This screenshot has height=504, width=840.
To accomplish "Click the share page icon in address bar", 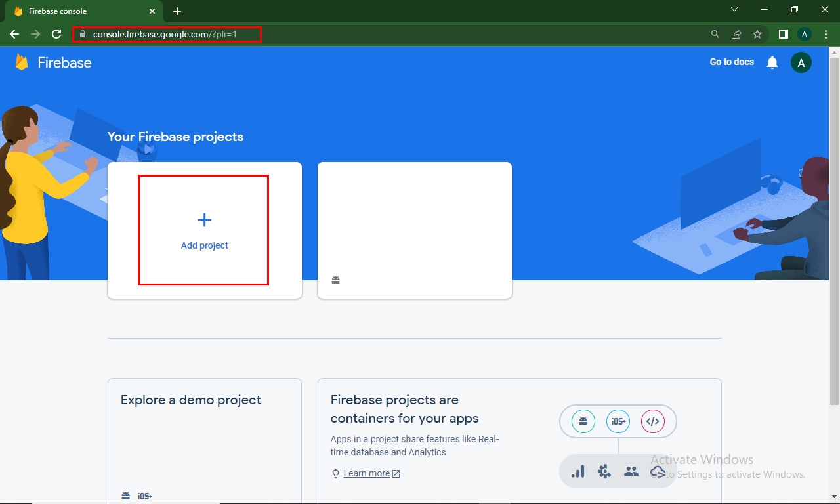I will (736, 34).
